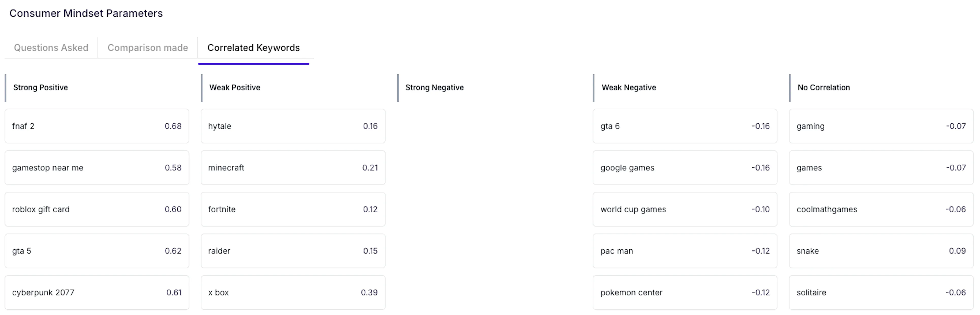Image resolution: width=980 pixels, height=315 pixels.
Task: Select the pokemon center keyword card
Action: [x=685, y=292]
